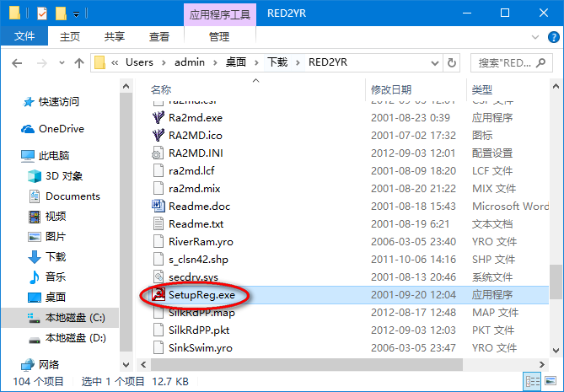Select the Readme.doc Word document icon
564x392 pixels.
pyautogui.click(x=158, y=206)
